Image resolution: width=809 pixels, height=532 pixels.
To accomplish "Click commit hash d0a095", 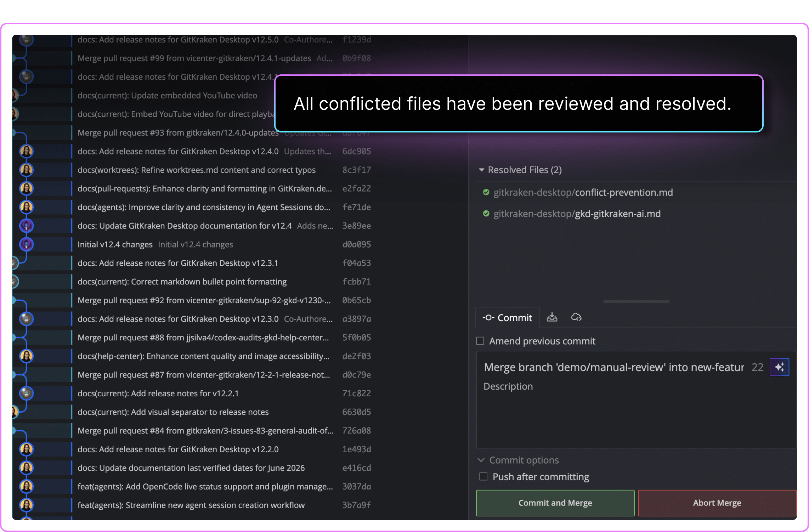I will [356, 244].
